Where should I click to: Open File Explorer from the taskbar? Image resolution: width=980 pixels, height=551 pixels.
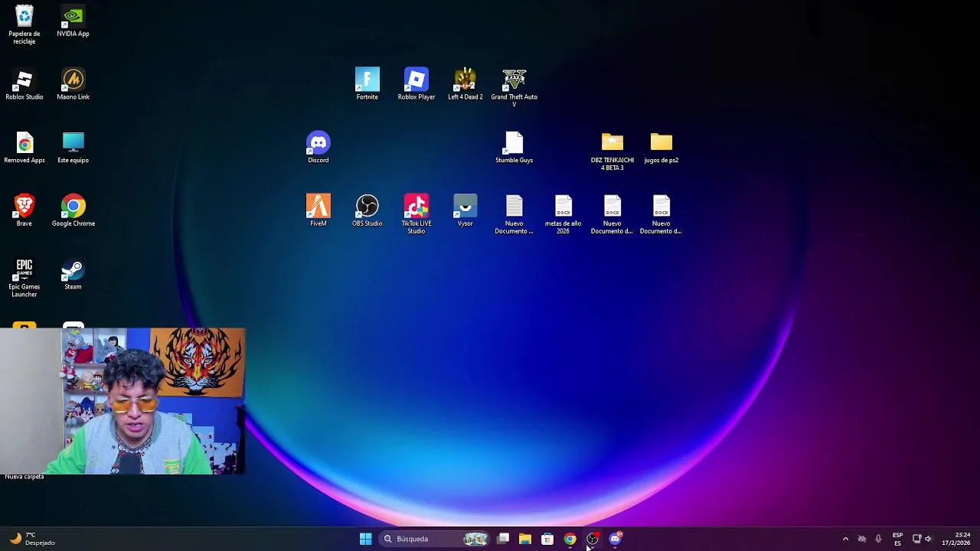(525, 539)
